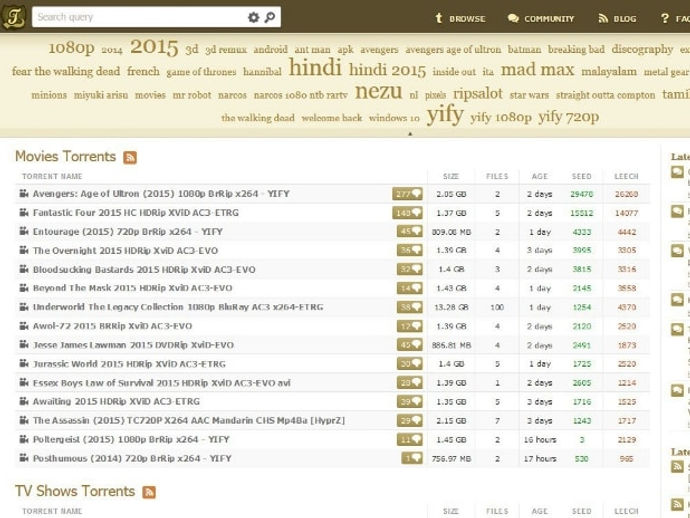Select the '1080p' tag
This screenshot has width=690, height=518.
[x=71, y=48]
